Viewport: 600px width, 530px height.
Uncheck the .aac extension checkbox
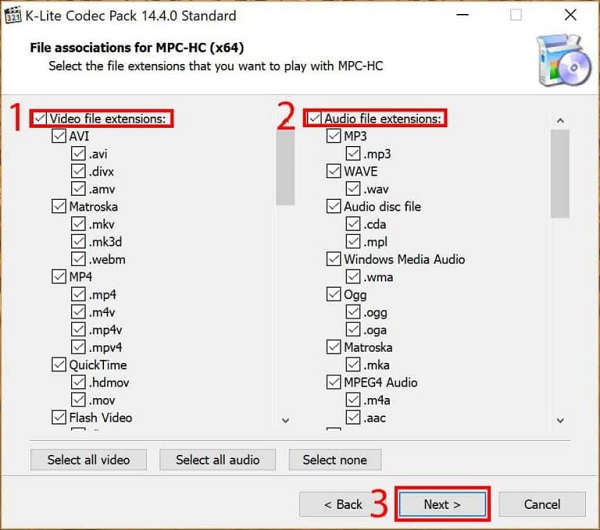pos(353,417)
